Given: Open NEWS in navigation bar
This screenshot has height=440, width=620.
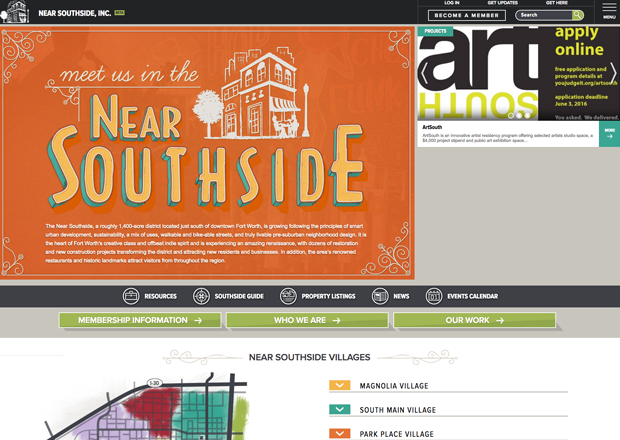Looking at the screenshot, I should click(x=401, y=296).
